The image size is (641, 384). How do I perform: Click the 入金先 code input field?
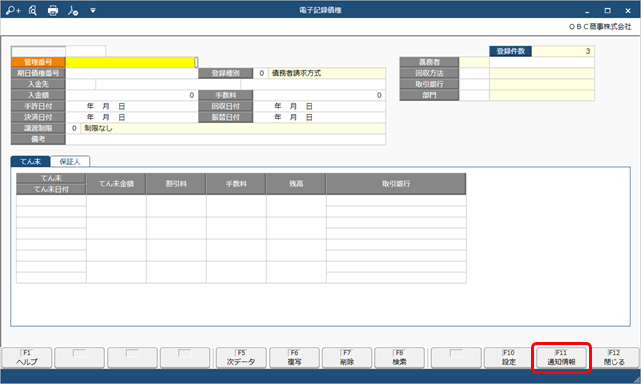click(81, 84)
